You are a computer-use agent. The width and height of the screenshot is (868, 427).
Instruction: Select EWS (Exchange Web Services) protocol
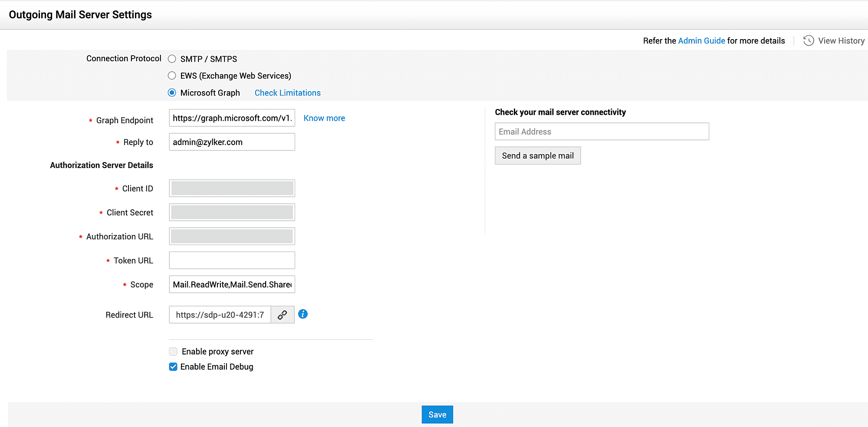[x=172, y=76]
